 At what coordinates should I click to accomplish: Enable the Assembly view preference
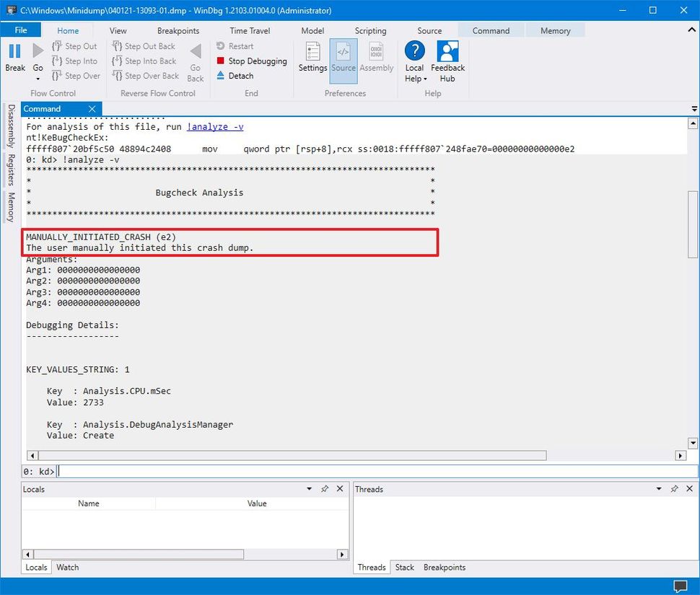pos(376,59)
